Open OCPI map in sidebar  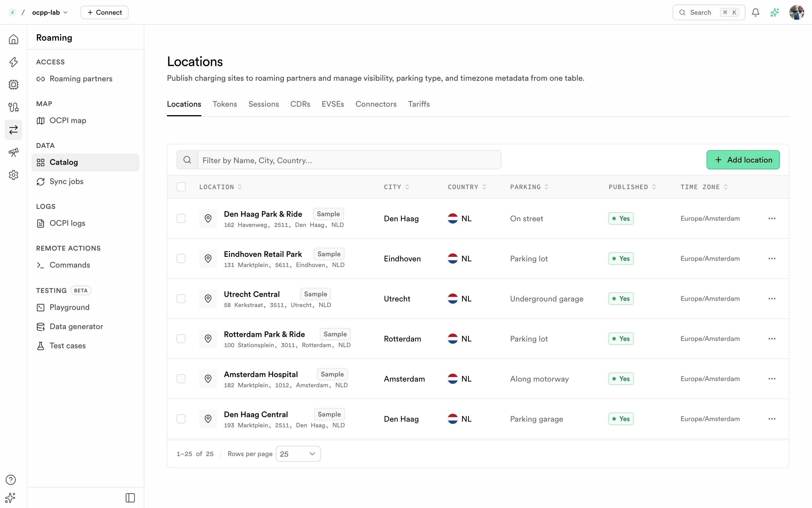coord(85,121)
